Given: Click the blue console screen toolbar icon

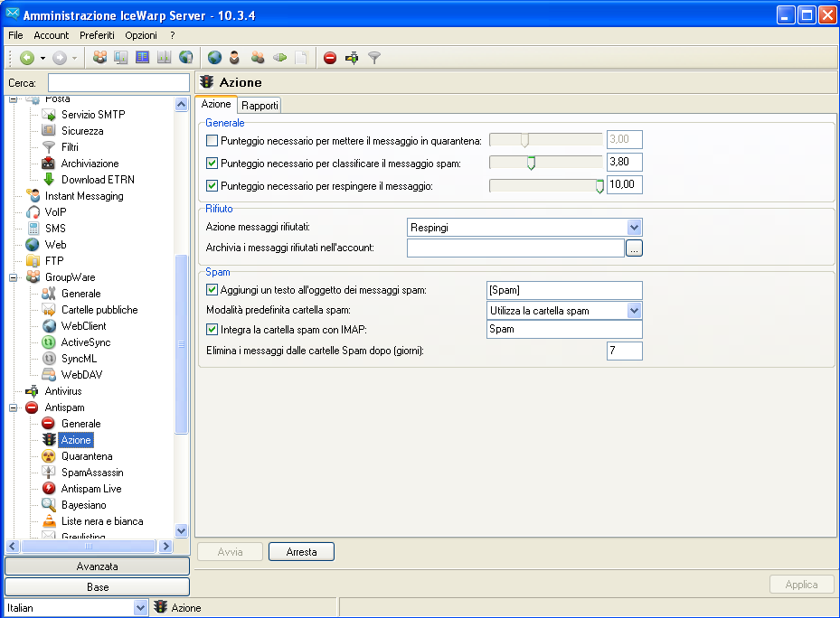Looking at the screenshot, I should (143, 57).
